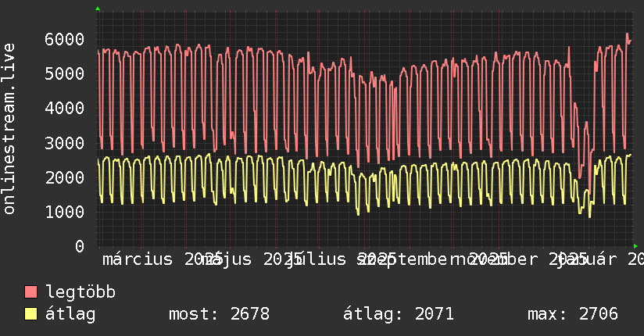This screenshot has height=336, width=644.
Task: Click the green arrow ending the x-axis
Action: [635, 246]
